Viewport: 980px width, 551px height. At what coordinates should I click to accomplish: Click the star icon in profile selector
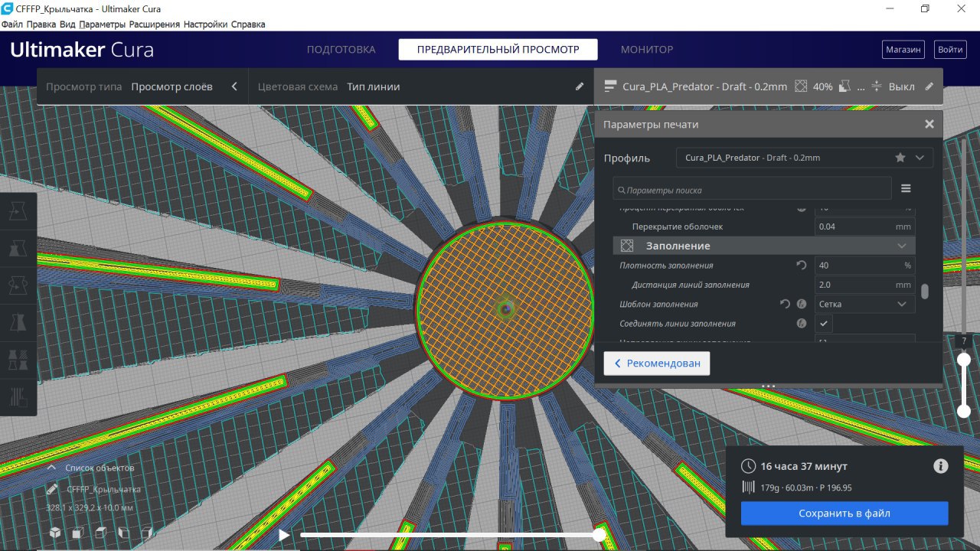(900, 158)
